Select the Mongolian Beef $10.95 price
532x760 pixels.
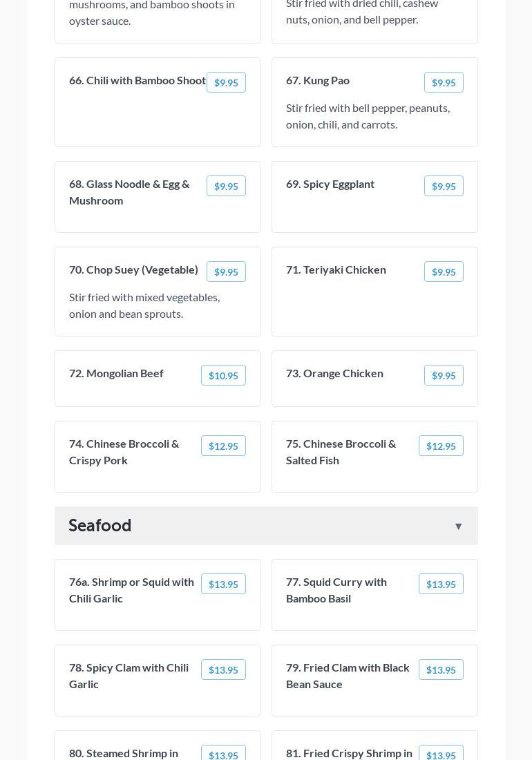tap(223, 375)
